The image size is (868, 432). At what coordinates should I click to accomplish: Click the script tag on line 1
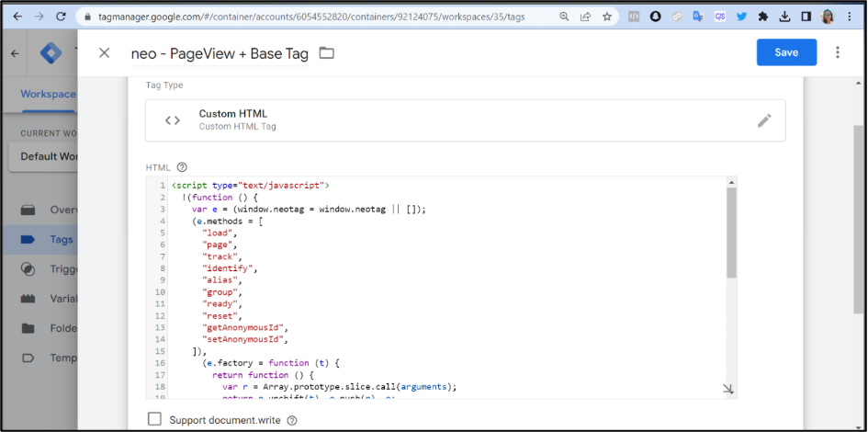point(251,186)
